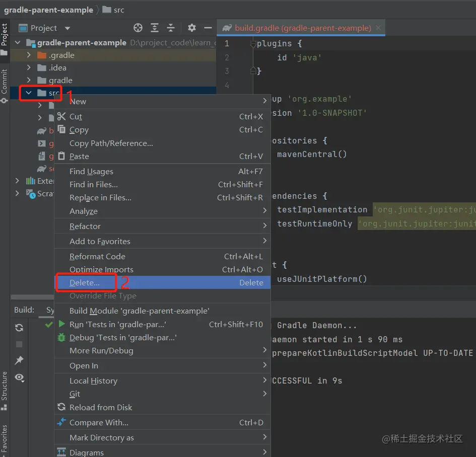Open the Refactor submenu
Image resolution: width=476 pixels, height=457 pixels.
coord(162,226)
